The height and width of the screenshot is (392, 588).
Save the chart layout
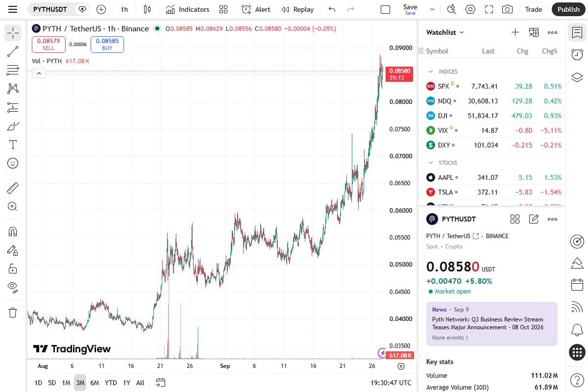[x=410, y=9]
